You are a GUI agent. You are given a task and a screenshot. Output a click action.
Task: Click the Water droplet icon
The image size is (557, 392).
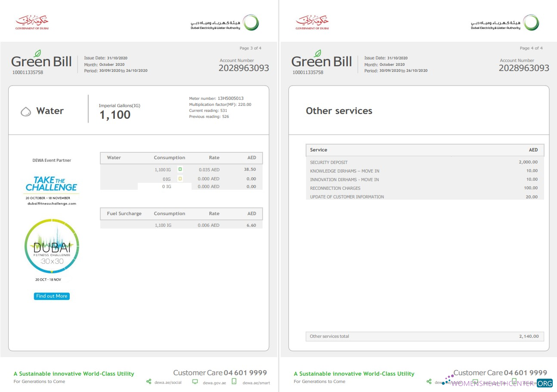27,111
